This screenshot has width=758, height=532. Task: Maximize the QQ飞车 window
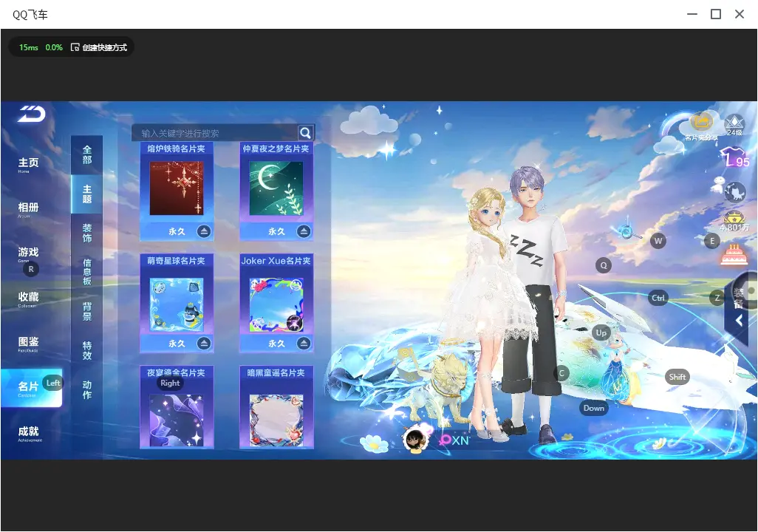coord(716,14)
